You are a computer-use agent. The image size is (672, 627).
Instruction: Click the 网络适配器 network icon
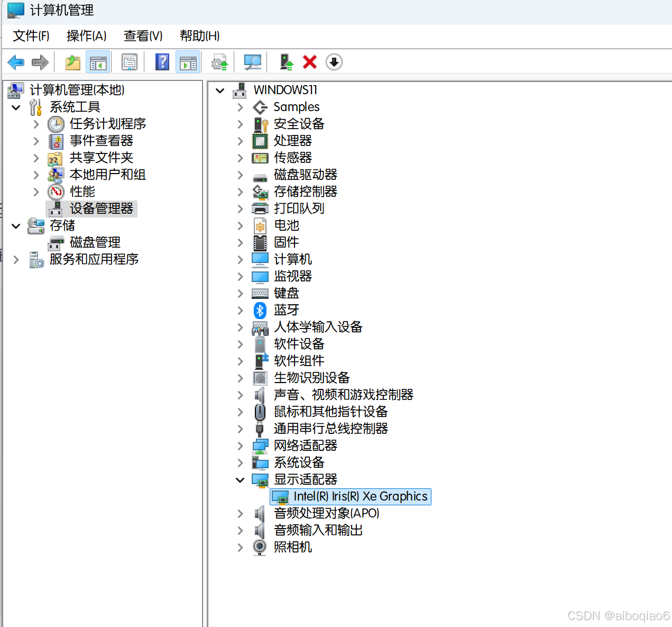point(260,446)
